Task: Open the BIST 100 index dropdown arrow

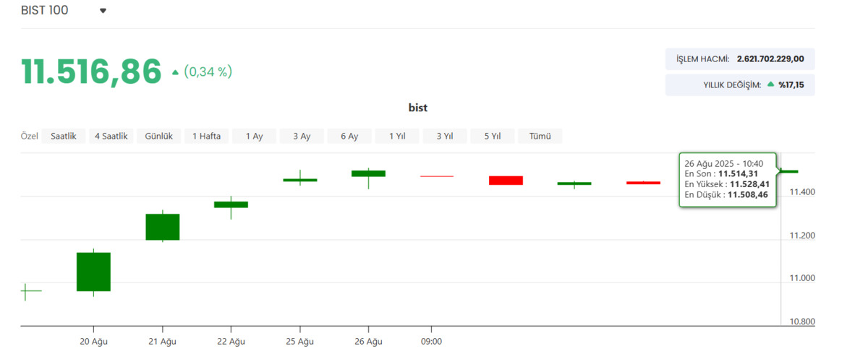Action: coord(103,11)
